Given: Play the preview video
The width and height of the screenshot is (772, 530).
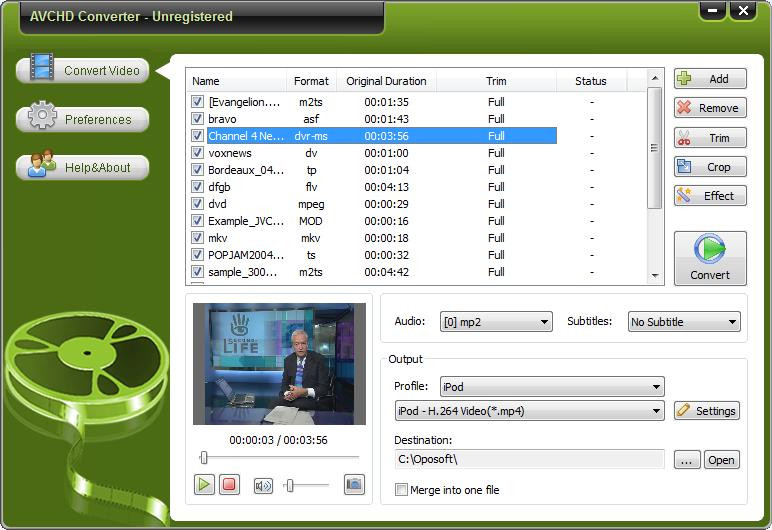Looking at the screenshot, I should tap(204, 485).
